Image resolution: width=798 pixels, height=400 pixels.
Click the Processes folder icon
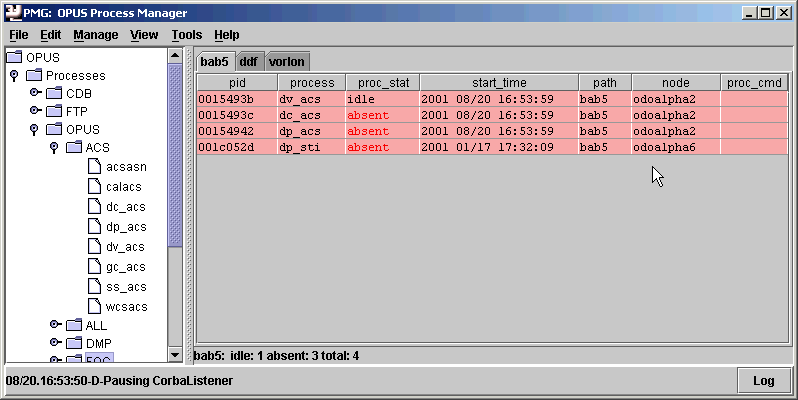click(34, 76)
